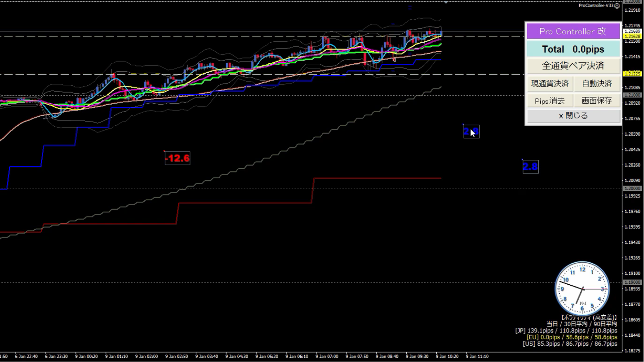Click the small red arrow marker on chart
Image resolution: width=644 pixels, height=362 pixels.
pyautogui.click(x=394, y=59)
